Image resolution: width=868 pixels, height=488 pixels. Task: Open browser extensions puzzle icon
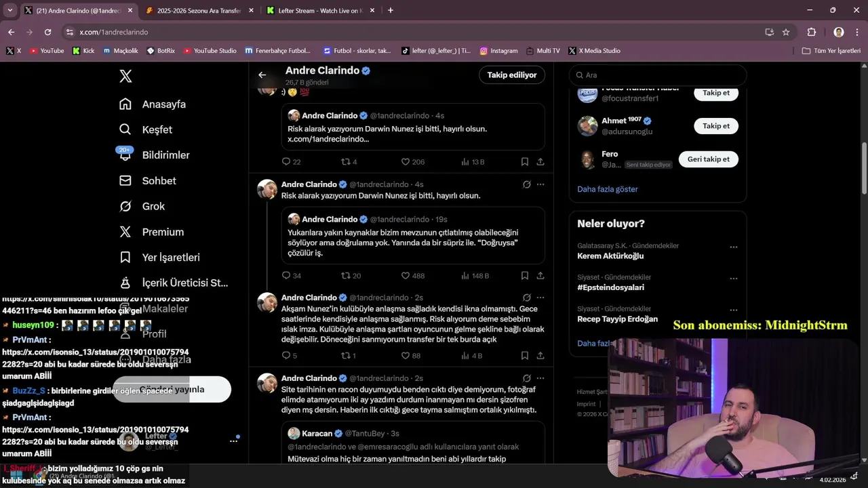point(811,32)
